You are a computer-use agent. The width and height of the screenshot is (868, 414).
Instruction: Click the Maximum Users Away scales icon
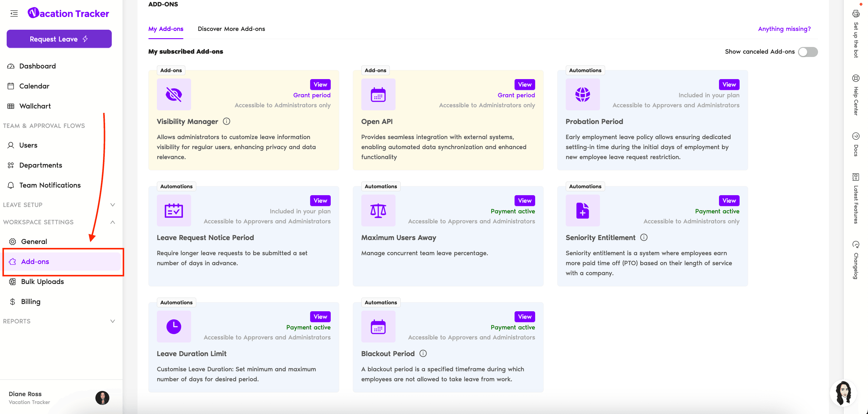(378, 211)
